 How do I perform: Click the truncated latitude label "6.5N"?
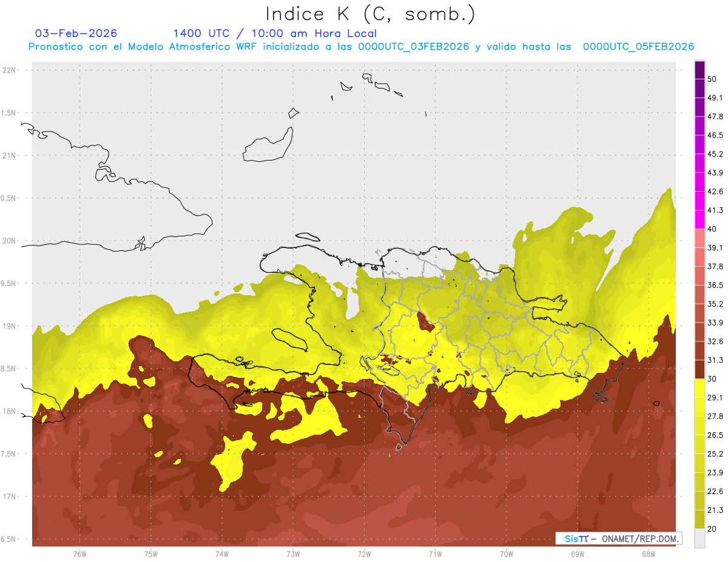9,539
